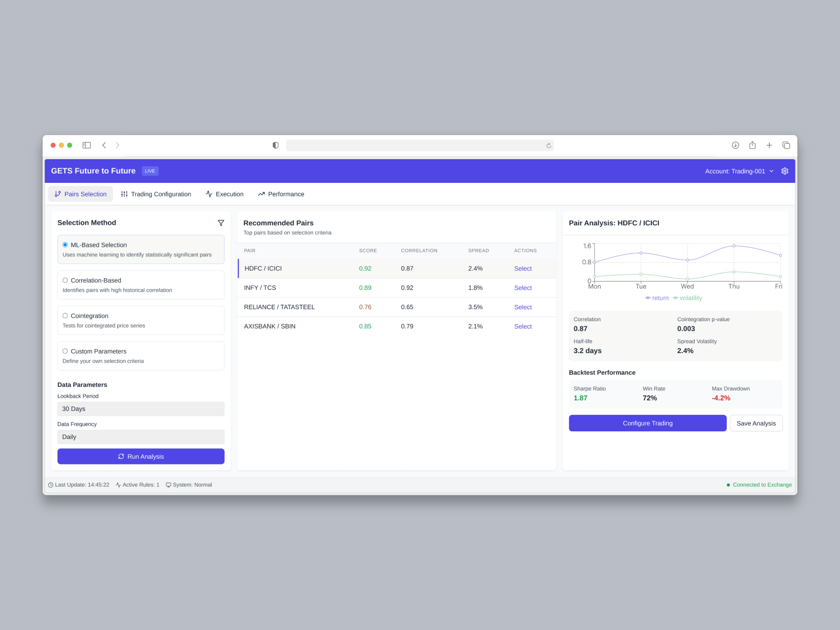Image resolution: width=840 pixels, height=630 pixels.
Task: Click the settings gear in the header
Action: pyautogui.click(x=784, y=171)
